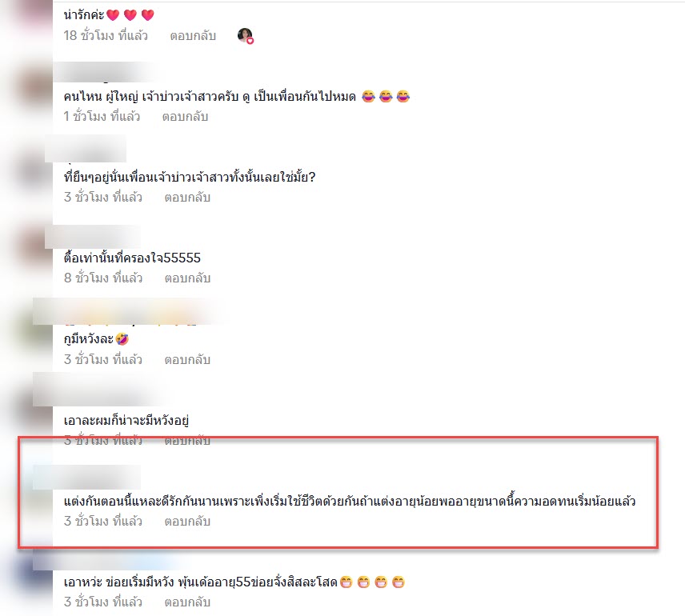Open the 8 ชั่วโมง ที่แล้ว timestamp
The image size is (685, 616).
(103, 278)
